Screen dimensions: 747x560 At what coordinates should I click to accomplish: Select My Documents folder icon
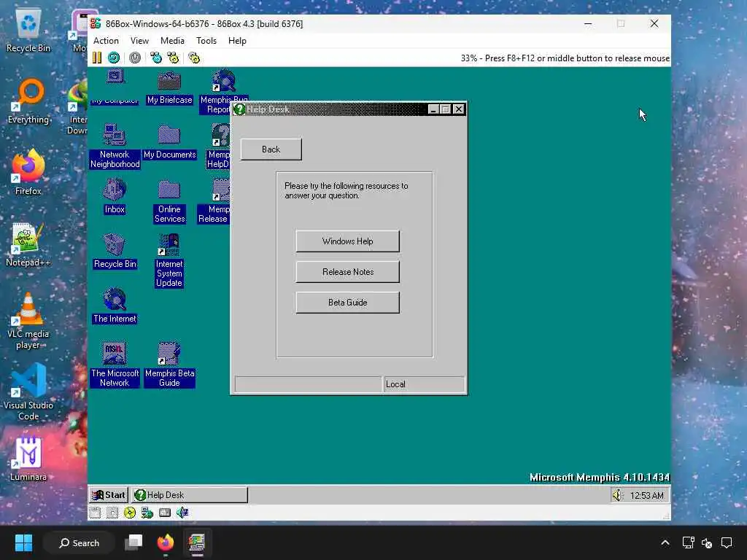pos(169,142)
